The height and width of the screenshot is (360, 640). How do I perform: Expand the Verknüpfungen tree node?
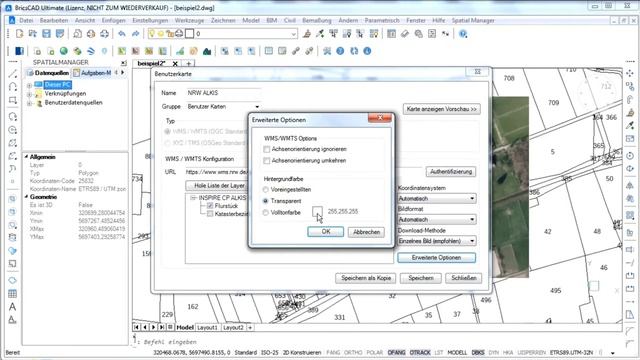(x=29, y=94)
